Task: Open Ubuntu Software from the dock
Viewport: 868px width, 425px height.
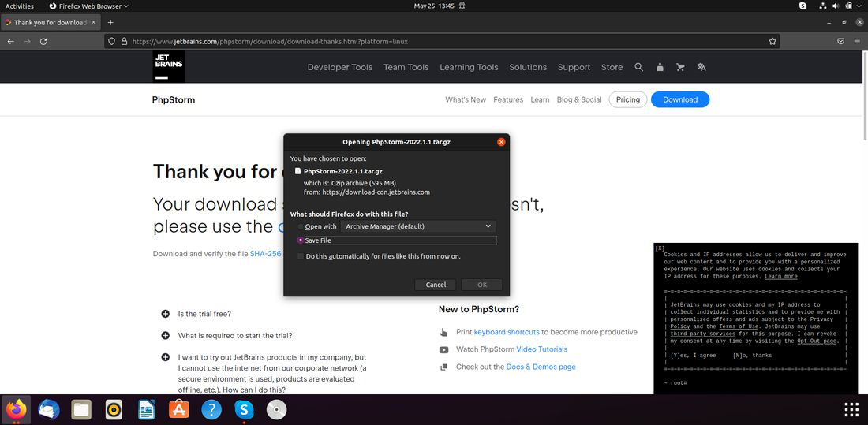Action: point(179,410)
